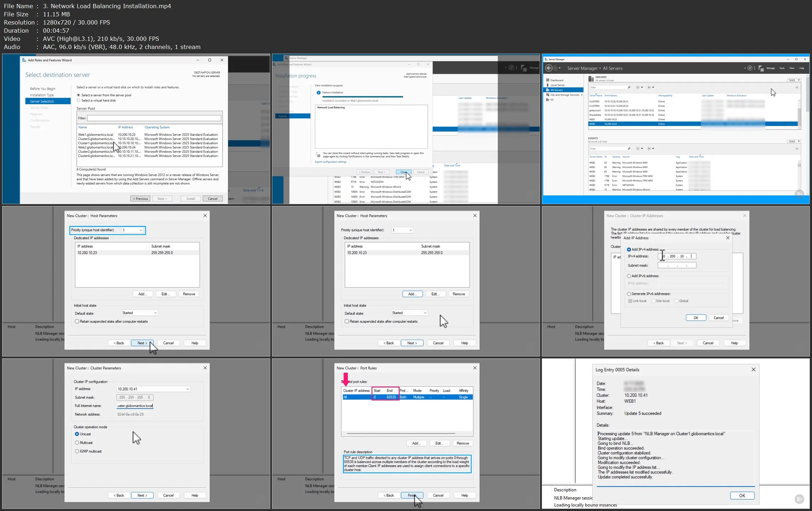Click the back arrow in Server Manager All Servers frame
This screenshot has width=812, height=511.
(549, 68)
